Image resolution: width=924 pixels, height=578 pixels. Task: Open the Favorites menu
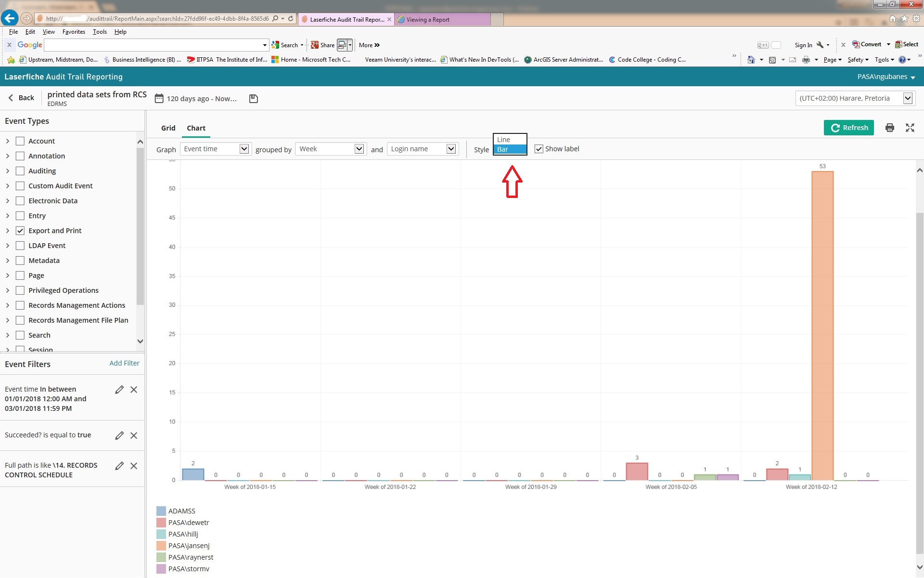[x=74, y=32]
